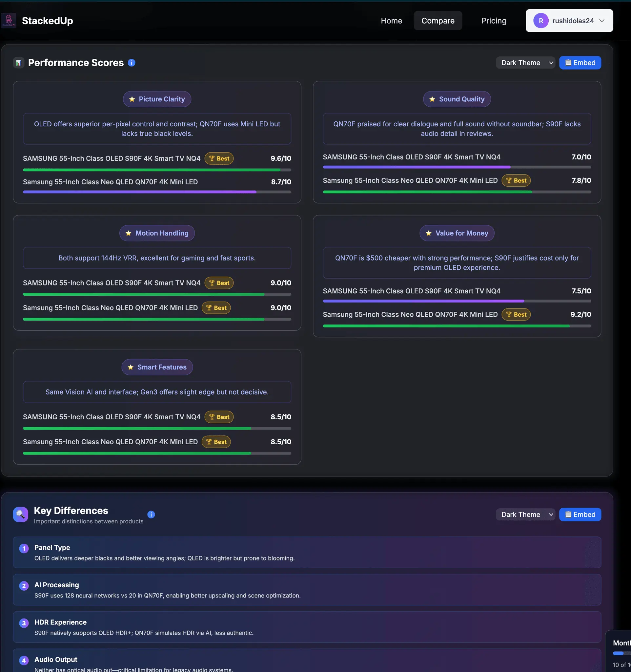Image resolution: width=631 pixels, height=672 pixels.
Task: Open the Dark Theme dropdown in Key Differences
Action: tap(525, 514)
